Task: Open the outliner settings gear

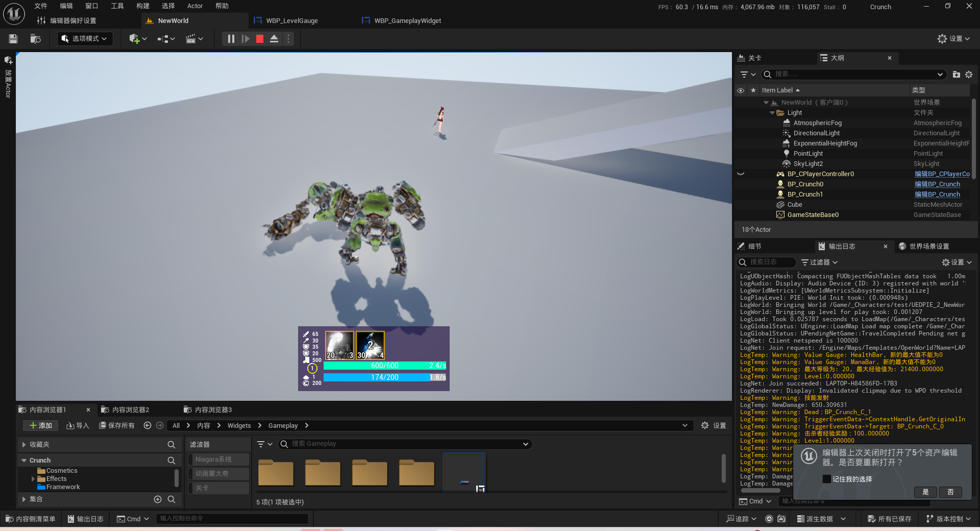Action: click(969, 75)
